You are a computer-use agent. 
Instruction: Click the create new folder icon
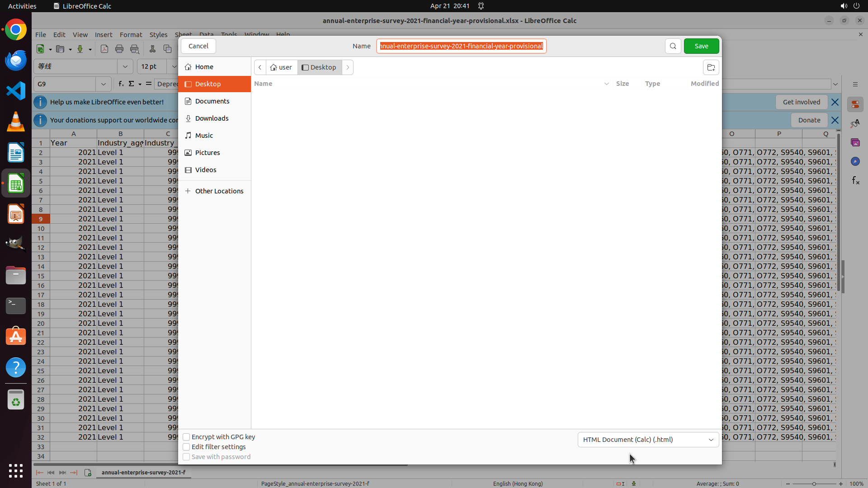(x=711, y=67)
